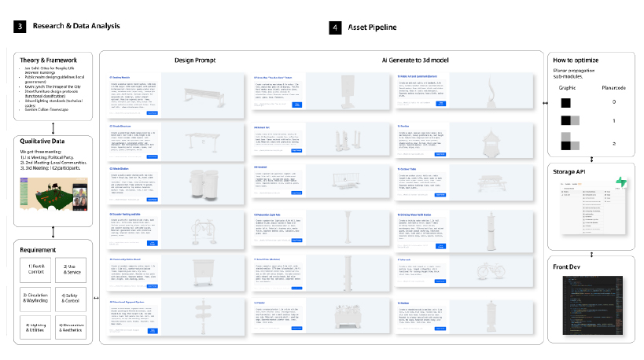Select the single black square graphic swatch
This screenshot has height=360, width=644.
tap(565, 103)
